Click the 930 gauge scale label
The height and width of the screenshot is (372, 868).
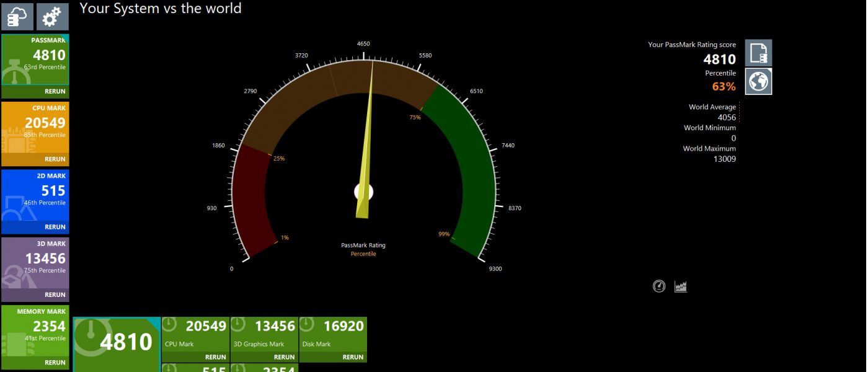(x=212, y=208)
